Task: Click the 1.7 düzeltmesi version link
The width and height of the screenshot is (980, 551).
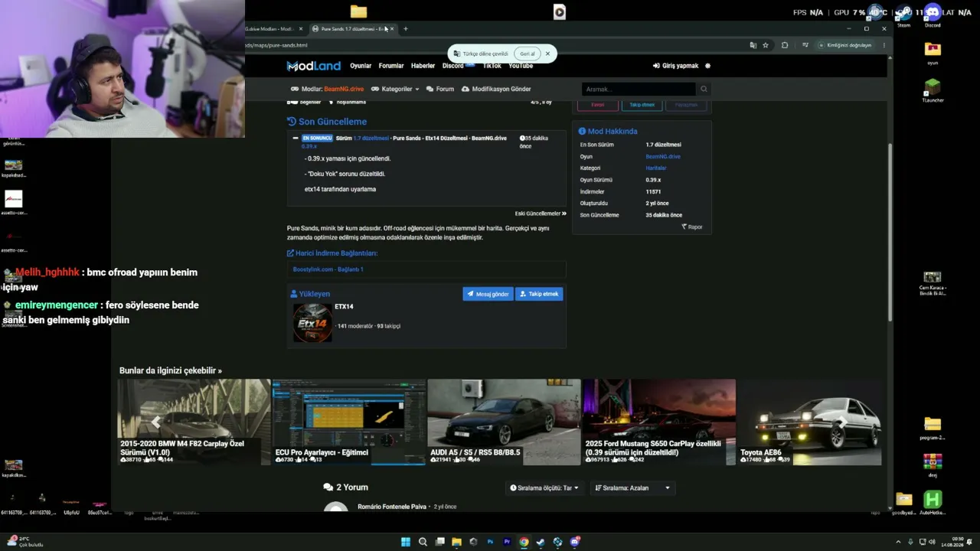Action: pyautogui.click(x=371, y=139)
